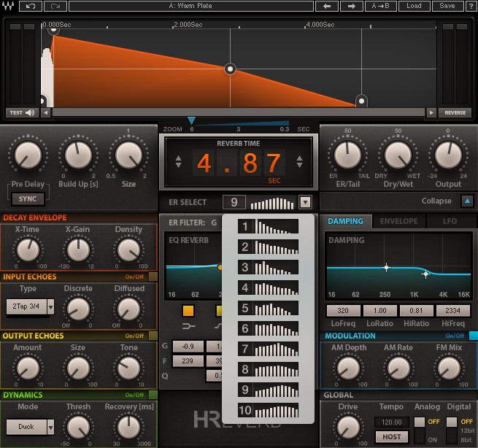Select early reflection pattern 6
This screenshot has width=478, height=448.
tap(268, 328)
